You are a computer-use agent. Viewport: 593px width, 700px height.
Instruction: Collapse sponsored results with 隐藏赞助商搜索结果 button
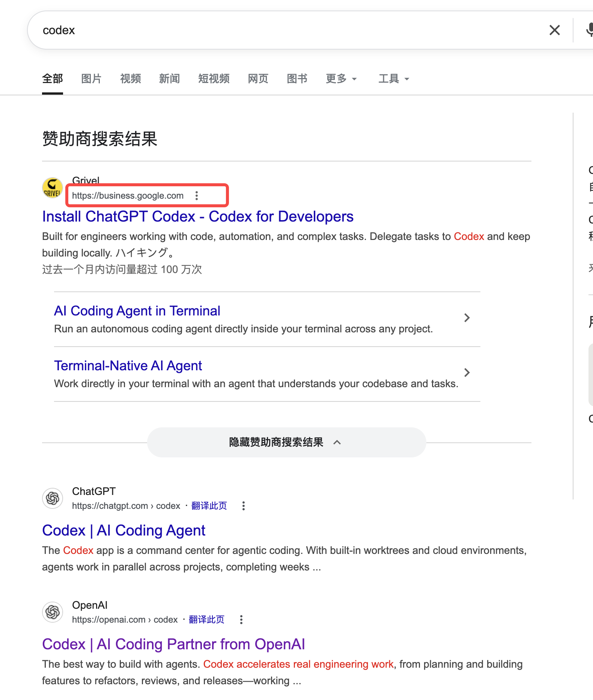tap(287, 442)
